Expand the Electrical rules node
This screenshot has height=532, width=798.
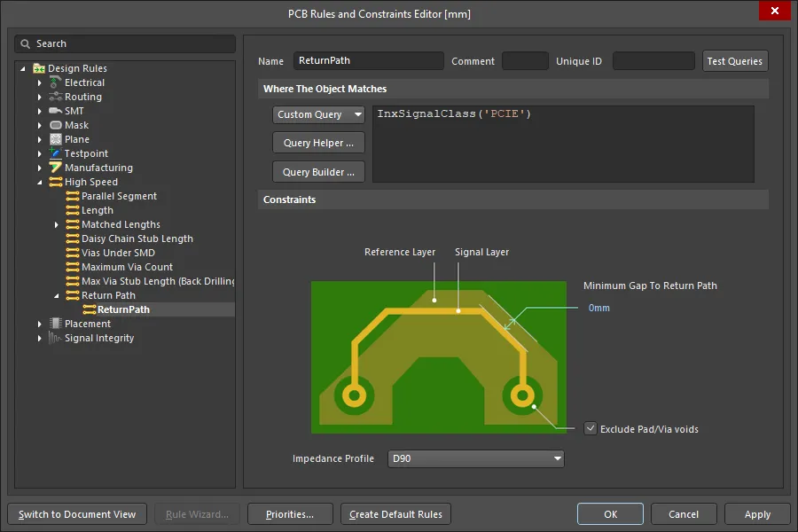coord(40,82)
